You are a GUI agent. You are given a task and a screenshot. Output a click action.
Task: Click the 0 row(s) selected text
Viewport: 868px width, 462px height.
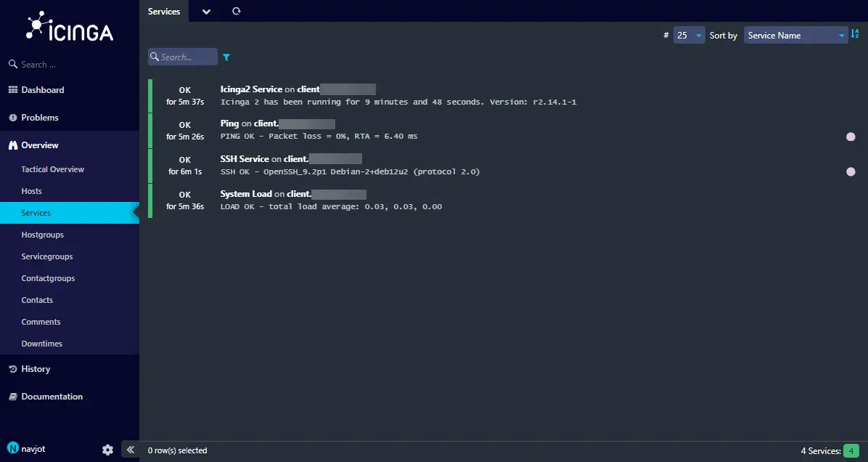coord(178,450)
